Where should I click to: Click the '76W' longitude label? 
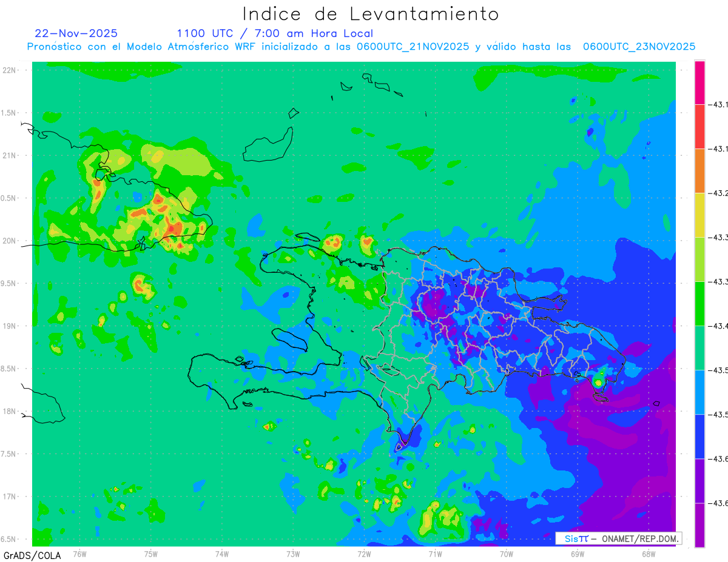[x=79, y=554]
